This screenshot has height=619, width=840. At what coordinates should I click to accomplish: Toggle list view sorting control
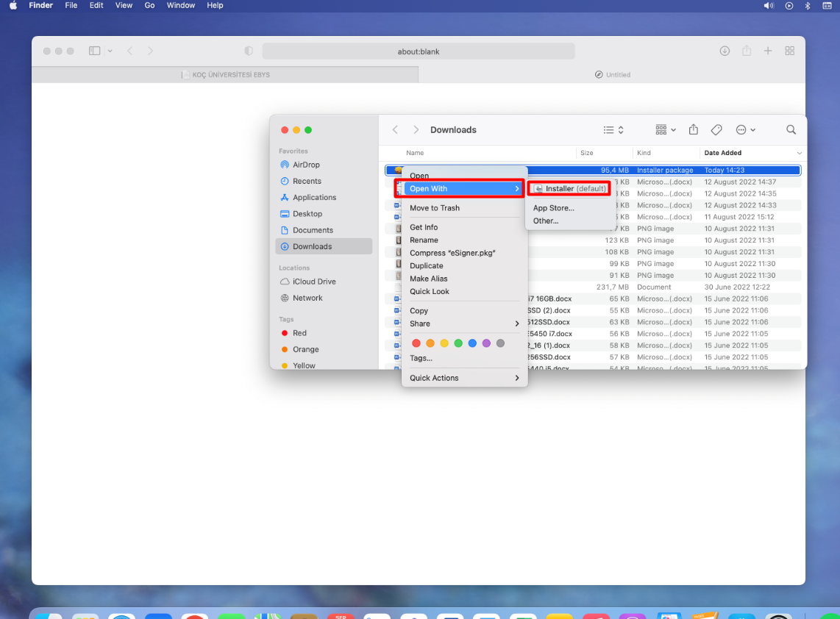[613, 129]
